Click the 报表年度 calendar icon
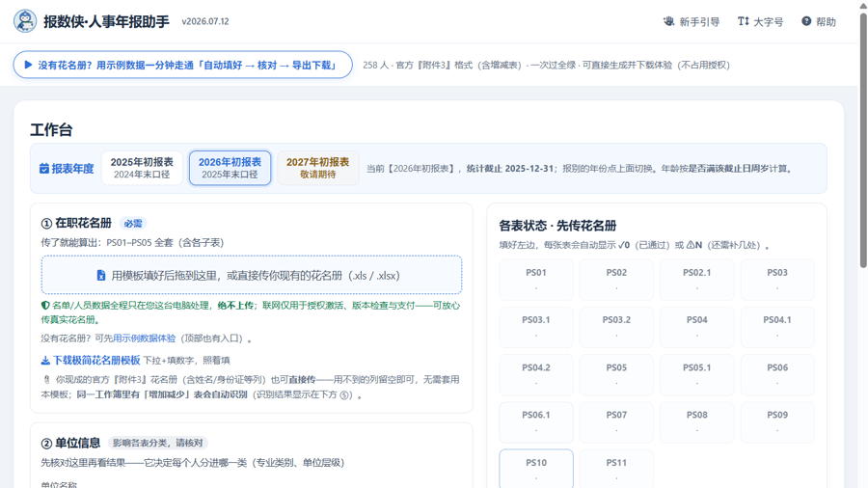This screenshot has height=488, width=868. click(x=44, y=168)
